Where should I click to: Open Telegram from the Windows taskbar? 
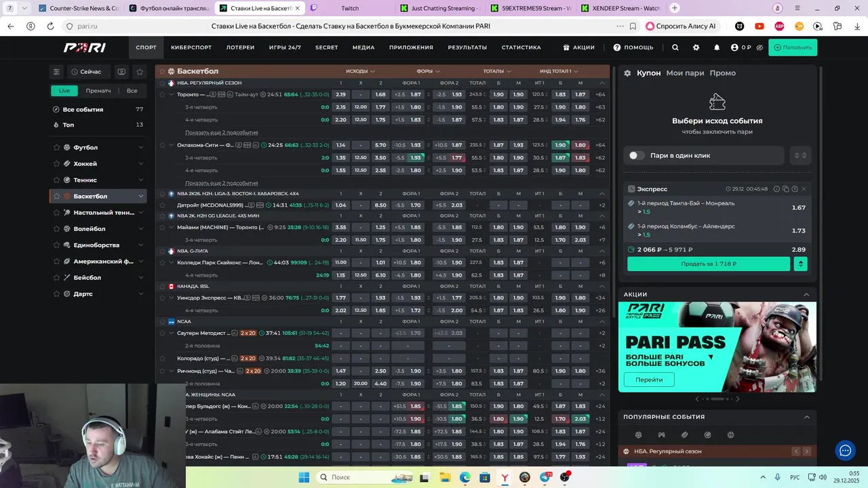click(x=545, y=477)
